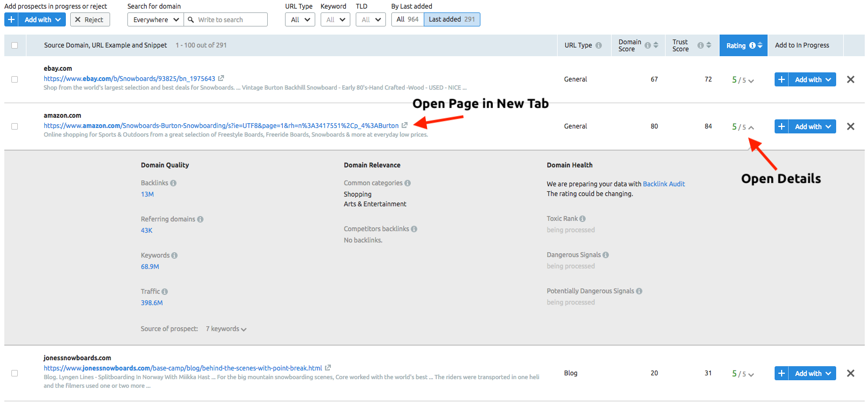
Task: Open Keyword All dropdown
Action: (335, 19)
